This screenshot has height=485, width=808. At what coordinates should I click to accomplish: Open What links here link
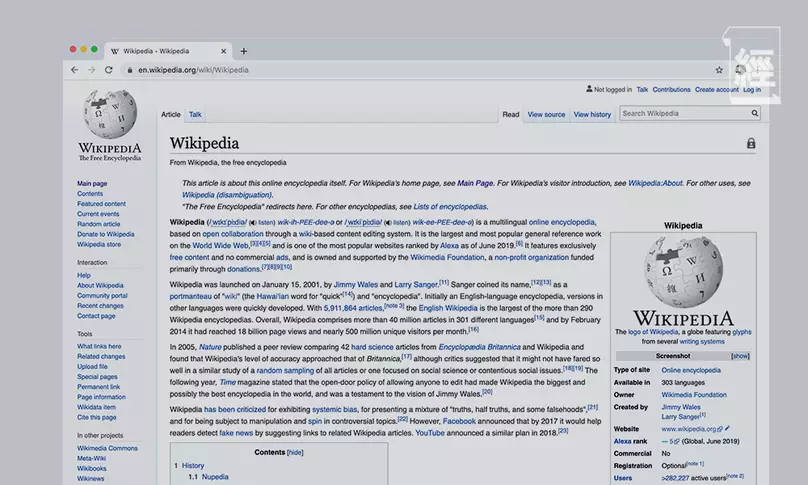tap(99, 346)
